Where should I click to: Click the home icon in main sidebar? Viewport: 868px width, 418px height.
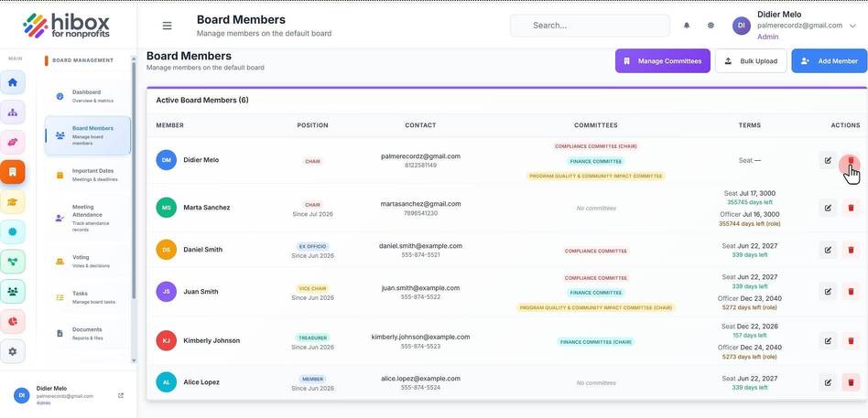coord(13,82)
